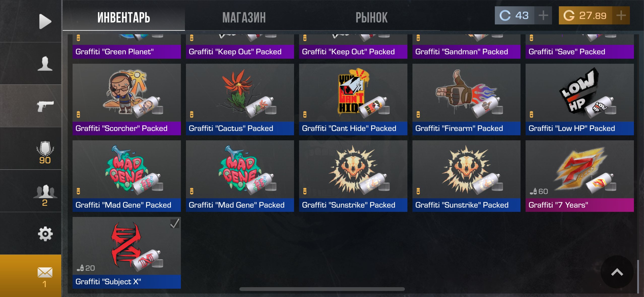Viewport: 644px width, 297px height.
Task: Open Graffiti "Scorcher" Packed item
Action: [x=127, y=100]
